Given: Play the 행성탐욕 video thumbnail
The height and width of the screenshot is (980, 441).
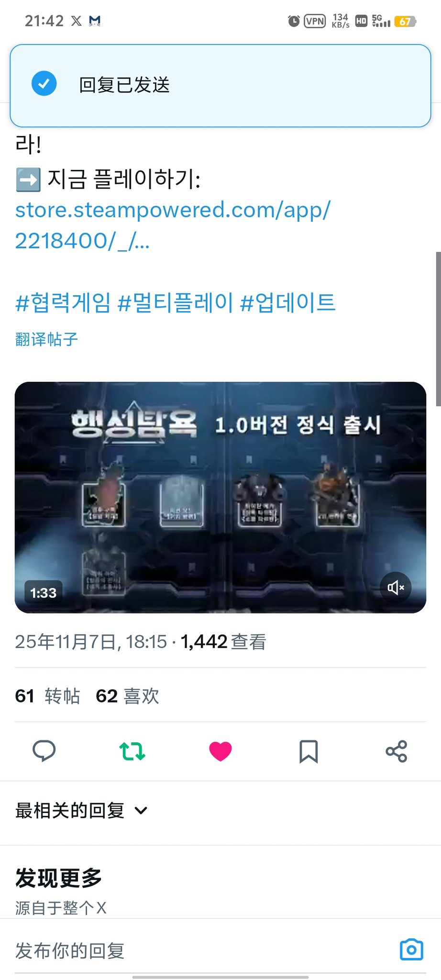Looking at the screenshot, I should click(x=220, y=498).
